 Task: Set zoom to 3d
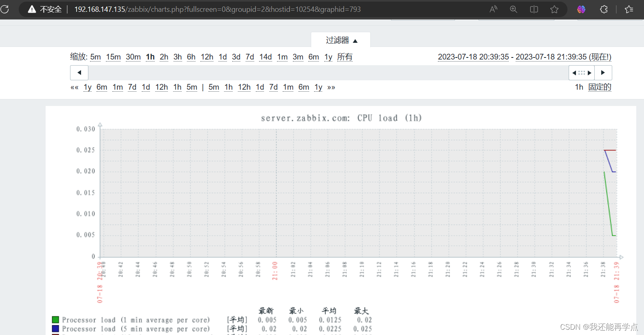click(x=236, y=57)
